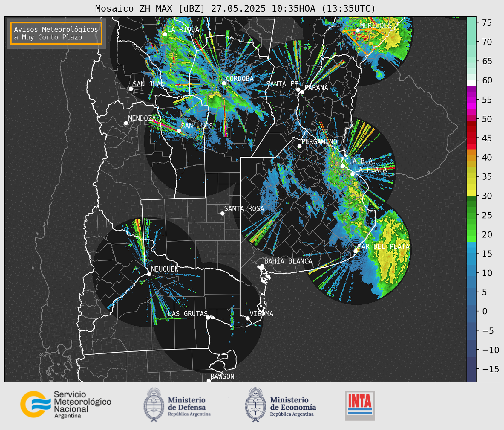Click the CÓRDOBA city marker dot
The image size is (504, 430).
pos(224,83)
